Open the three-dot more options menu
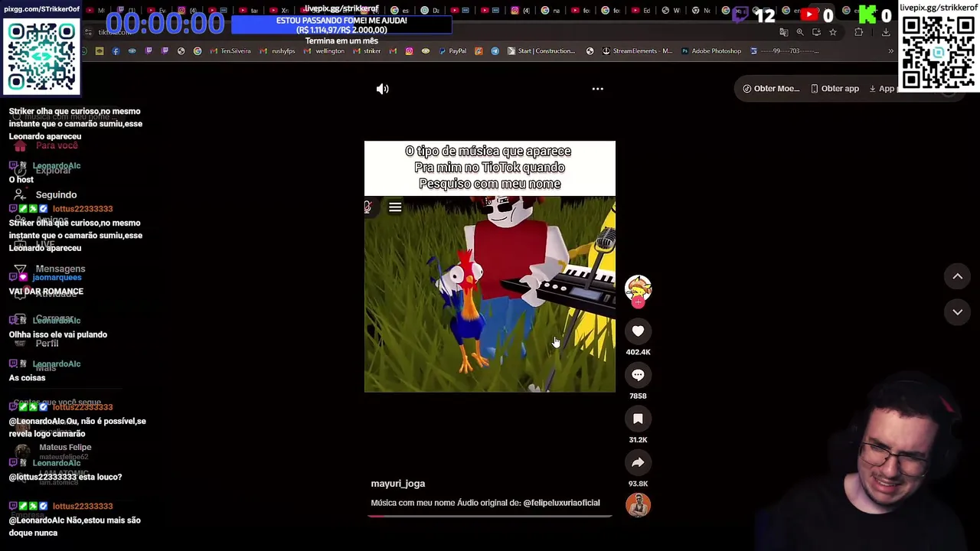 [598, 89]
